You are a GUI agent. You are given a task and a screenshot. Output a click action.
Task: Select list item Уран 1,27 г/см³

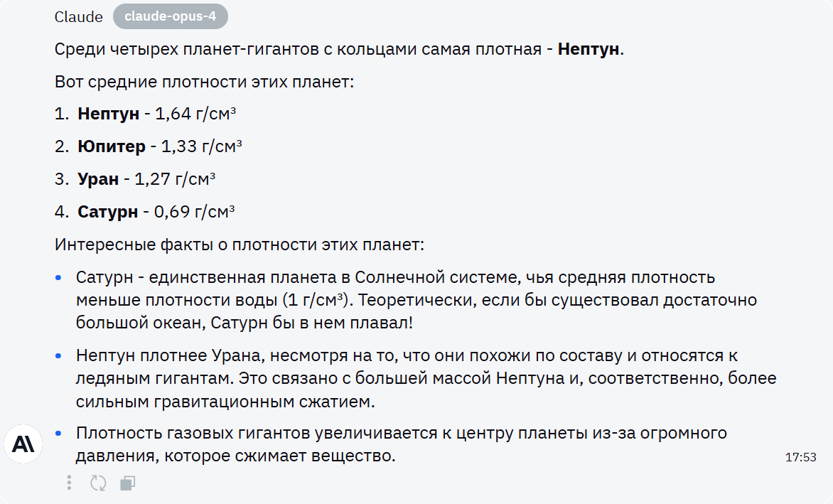(x=146, y=179)
